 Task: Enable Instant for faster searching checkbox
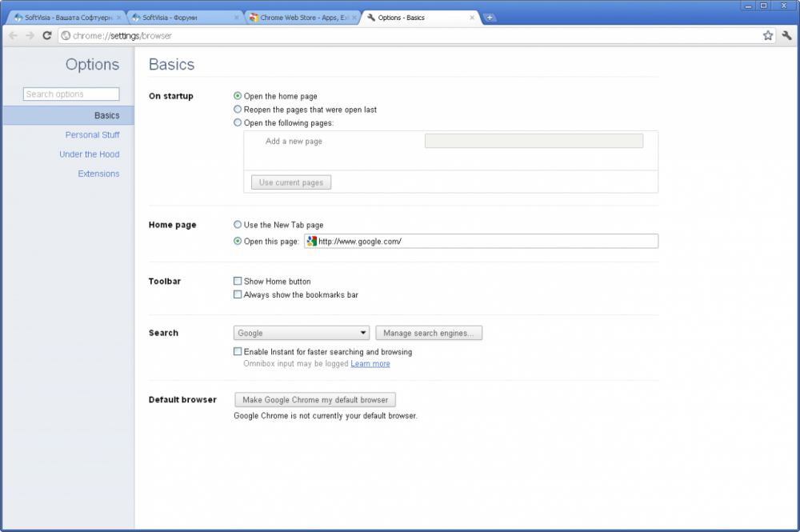pos(238,351)
